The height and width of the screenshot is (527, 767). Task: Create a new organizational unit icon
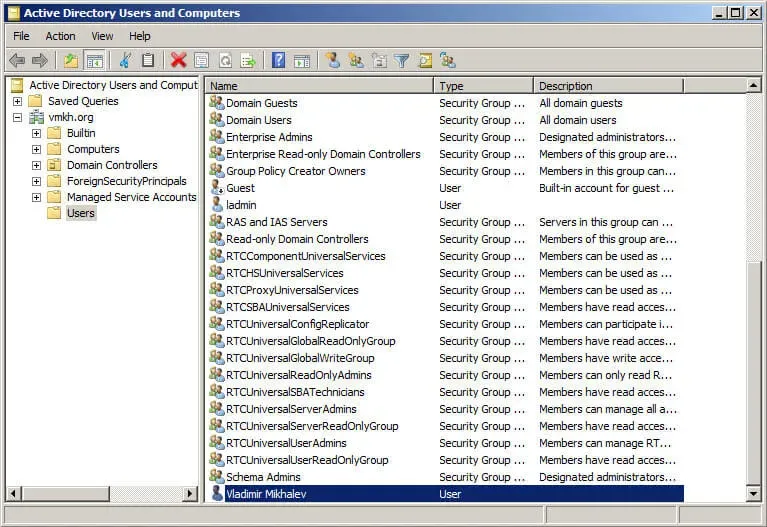point(379,61)
